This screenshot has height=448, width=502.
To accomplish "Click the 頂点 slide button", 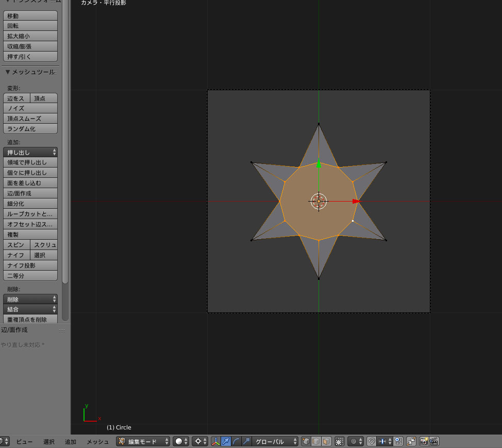I will click(x=44, y=98).
